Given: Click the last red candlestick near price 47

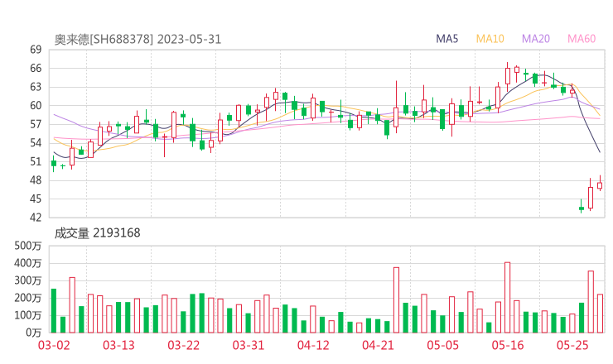Looking at the screenshot, I should click(x=600, y=184).
